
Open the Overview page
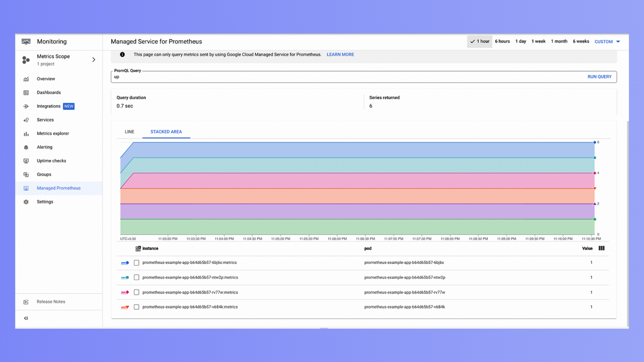pyautogui.click(x=46, y=79)
